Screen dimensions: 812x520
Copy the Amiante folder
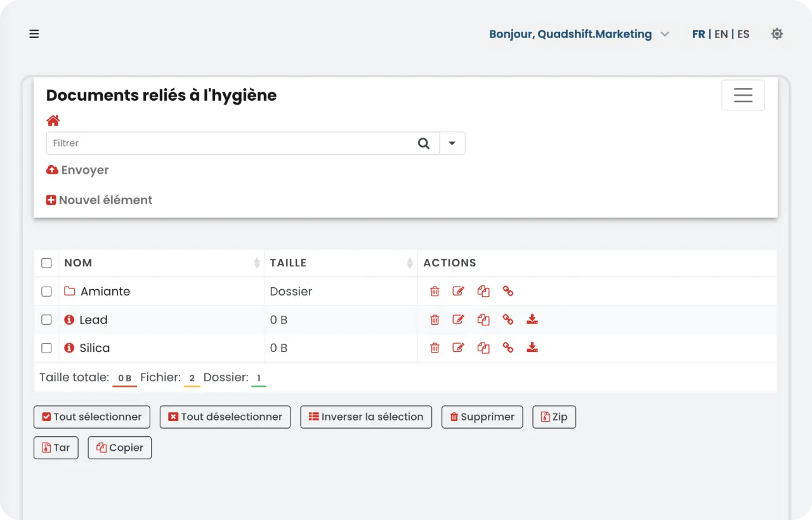483,292
